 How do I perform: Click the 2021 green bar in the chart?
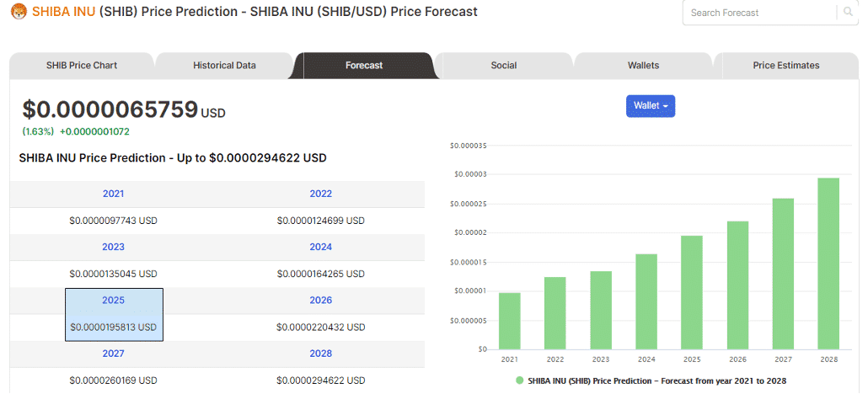509,321
